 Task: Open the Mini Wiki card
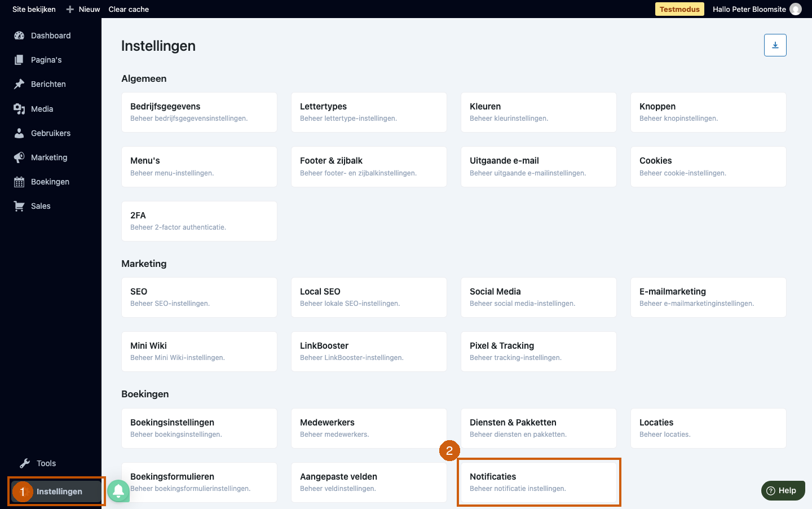pos(199,352)
